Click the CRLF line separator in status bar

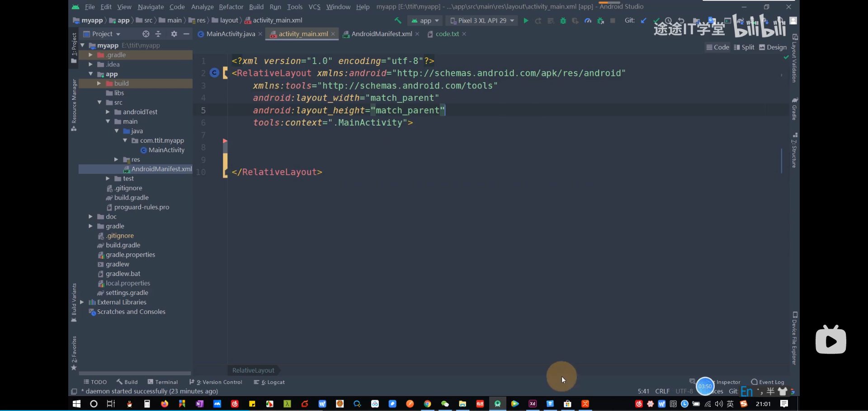[x=662, y=392]
